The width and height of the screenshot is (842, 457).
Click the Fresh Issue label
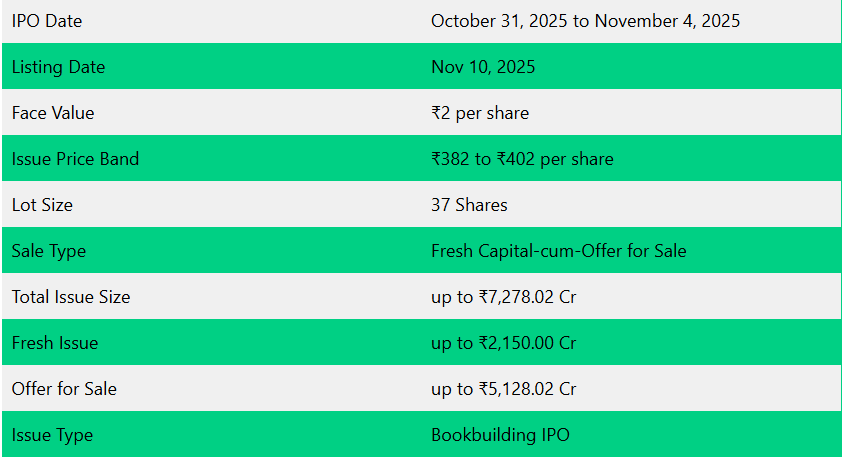pos(55,343)
